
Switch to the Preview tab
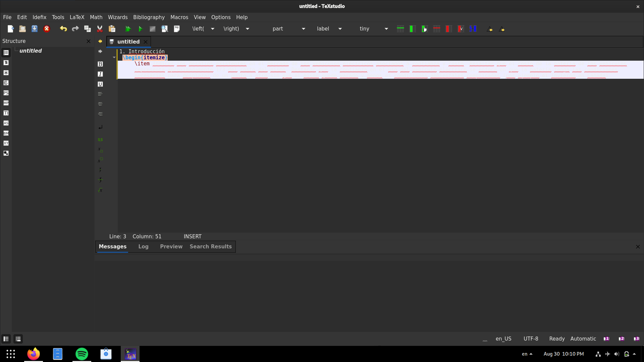tap(171, 246)
